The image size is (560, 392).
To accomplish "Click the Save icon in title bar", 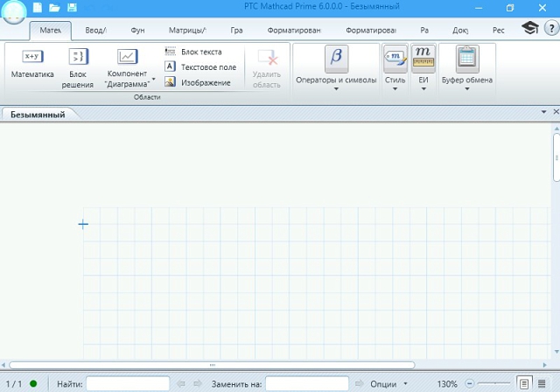I will point(71,8).
